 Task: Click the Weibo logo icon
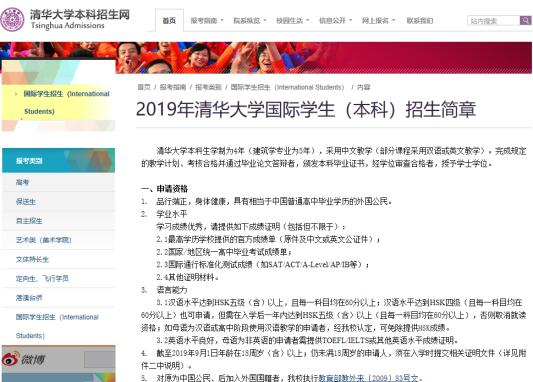[10, 359]
